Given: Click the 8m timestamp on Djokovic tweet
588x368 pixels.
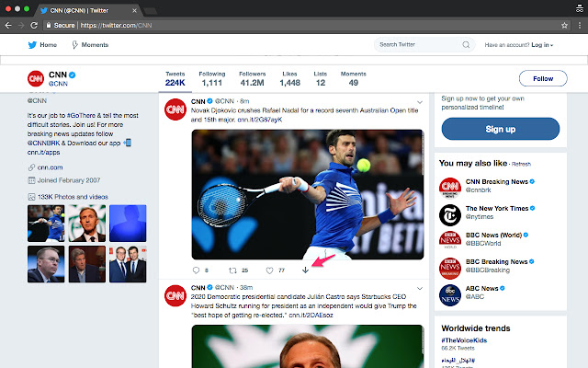Looking at the screenshot, I should point(244,101).
